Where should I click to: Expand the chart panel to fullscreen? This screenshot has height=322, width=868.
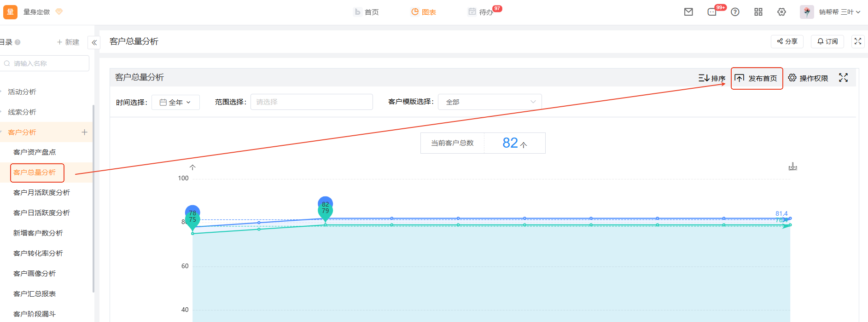point(843,78)
